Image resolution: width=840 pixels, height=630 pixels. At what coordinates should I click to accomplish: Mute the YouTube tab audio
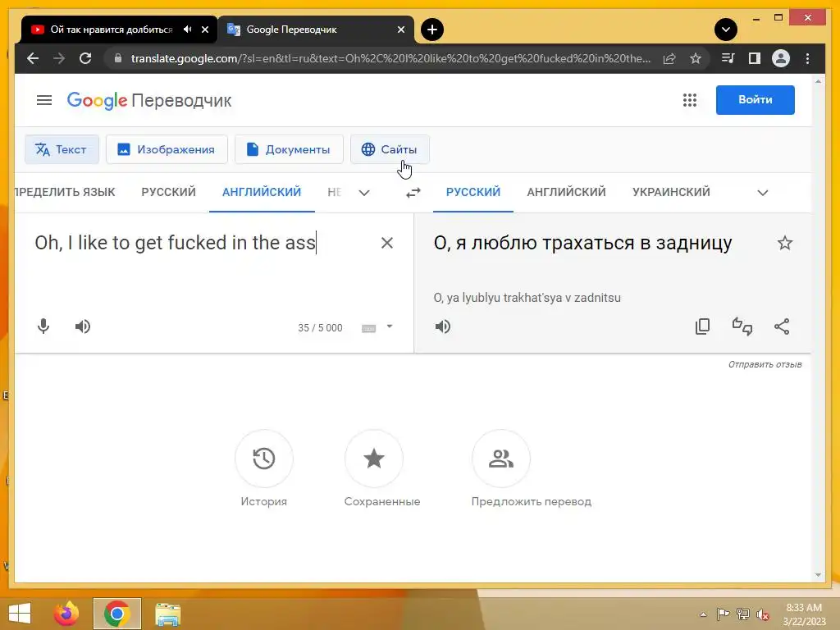[187, 30]
